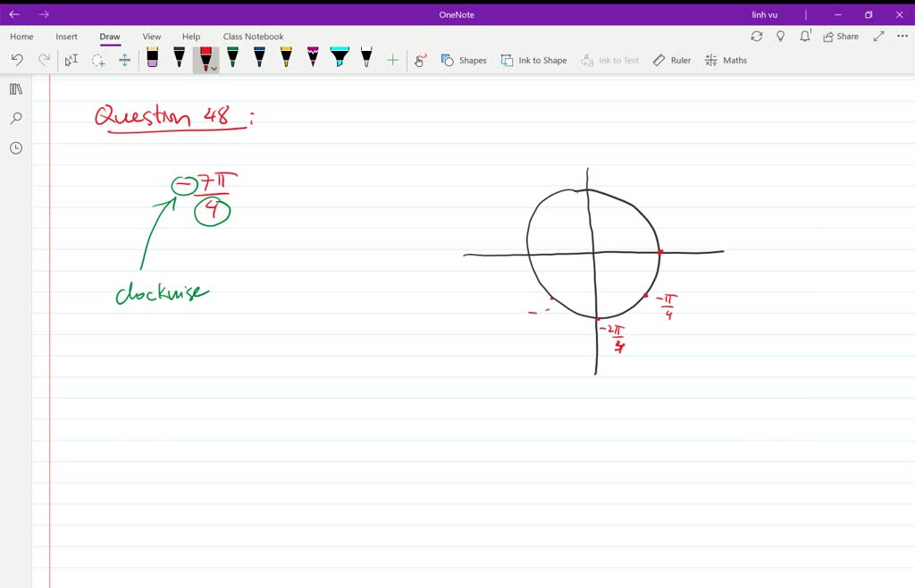Expand the ribbon overflow ellipsis menu
Viewport: 915px width, 588px height.
click(902, 36)
